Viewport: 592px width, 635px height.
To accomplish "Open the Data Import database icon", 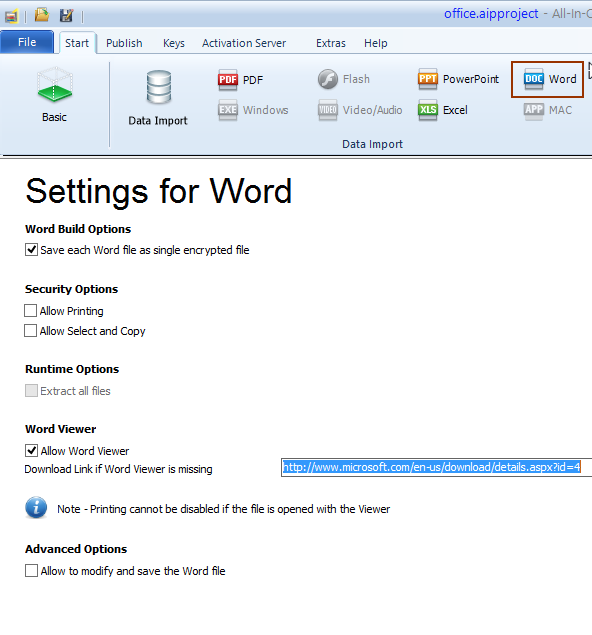I will click(x=158, y=87).
